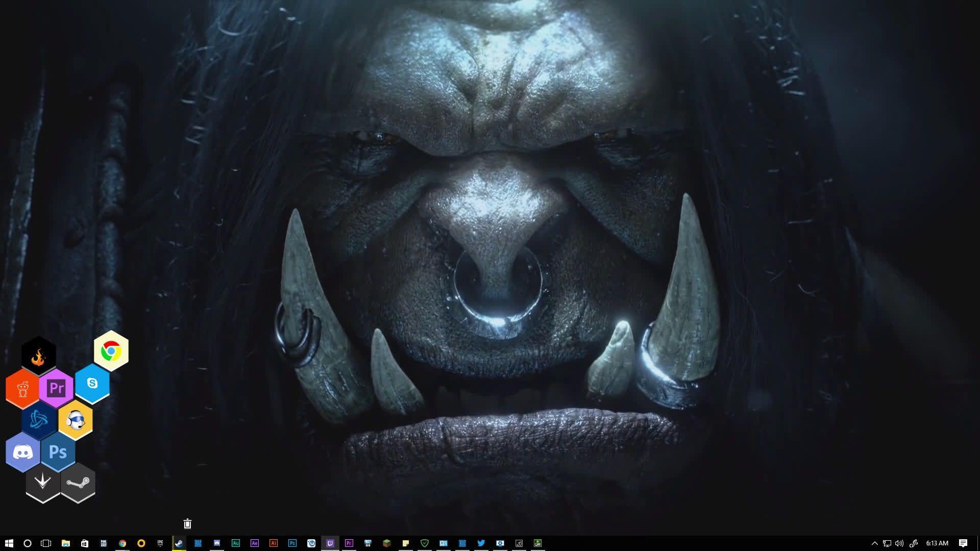Open the blue card taskbar icon
The height and width of the screenshot is (551, 980).
click(x=444, y=543)
